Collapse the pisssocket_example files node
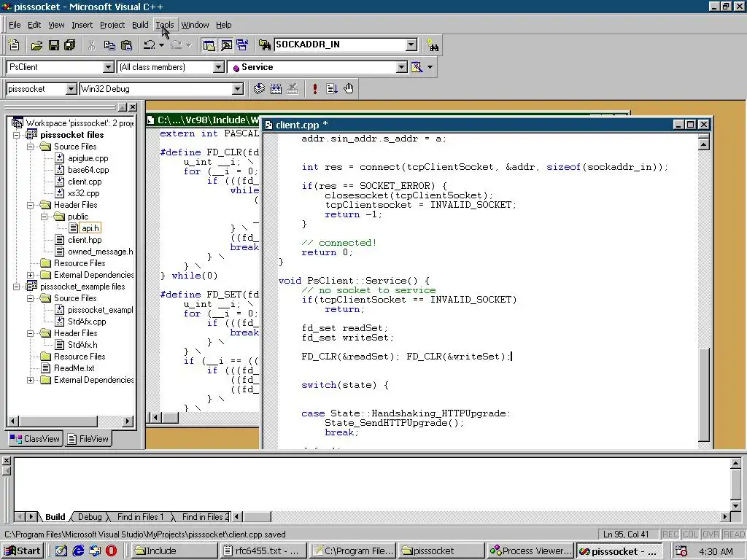Screen dimensions: 747x560 coord(16,287)
